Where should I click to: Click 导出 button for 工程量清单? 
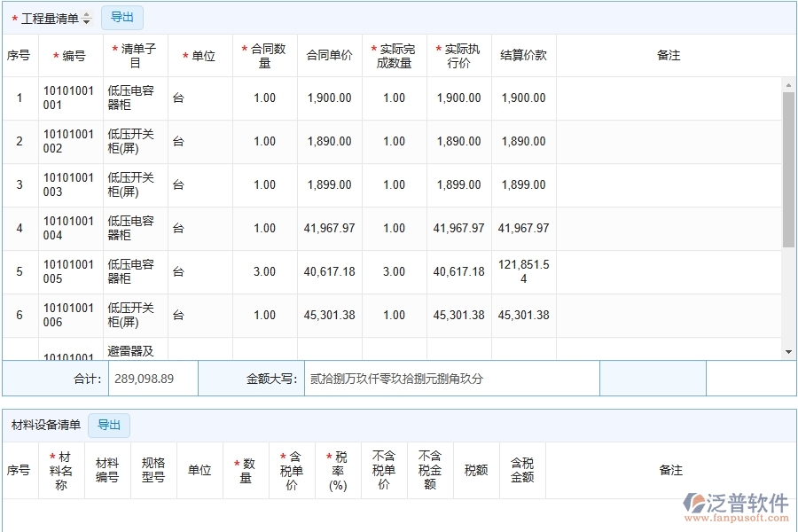[x=121, y=17]
